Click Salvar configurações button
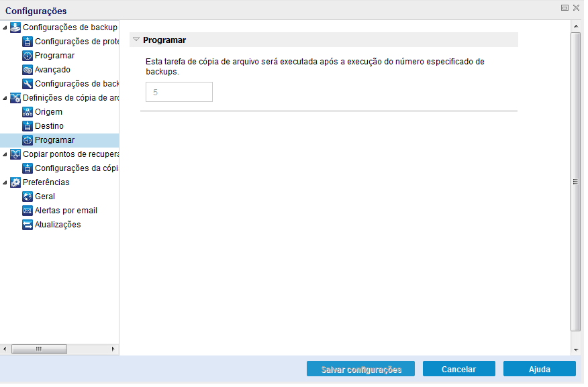 coord(360,370)
